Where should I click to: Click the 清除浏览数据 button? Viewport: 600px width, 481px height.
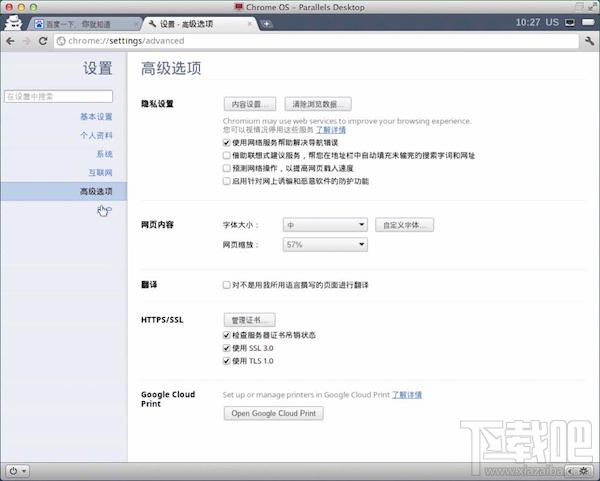(318, 104)
